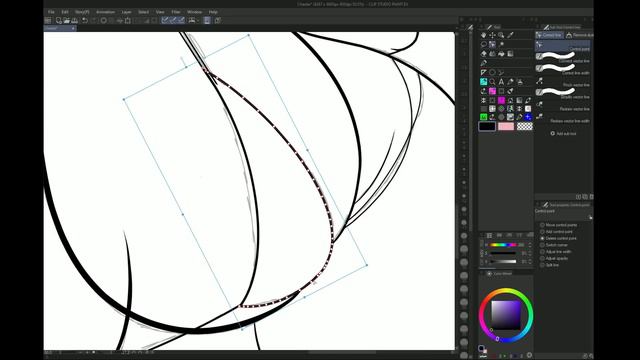
Task: Select Adjust line width radio option
Action: [x=542, y=251]
